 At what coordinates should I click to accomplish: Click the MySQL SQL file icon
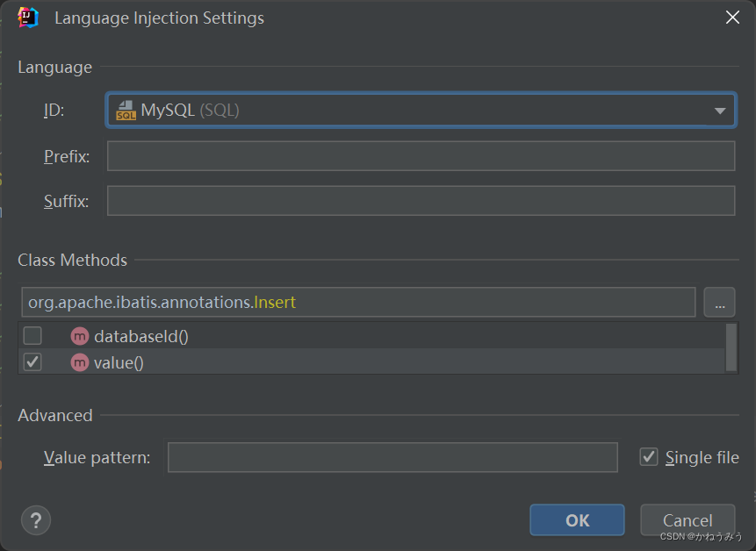coord(126,111)
